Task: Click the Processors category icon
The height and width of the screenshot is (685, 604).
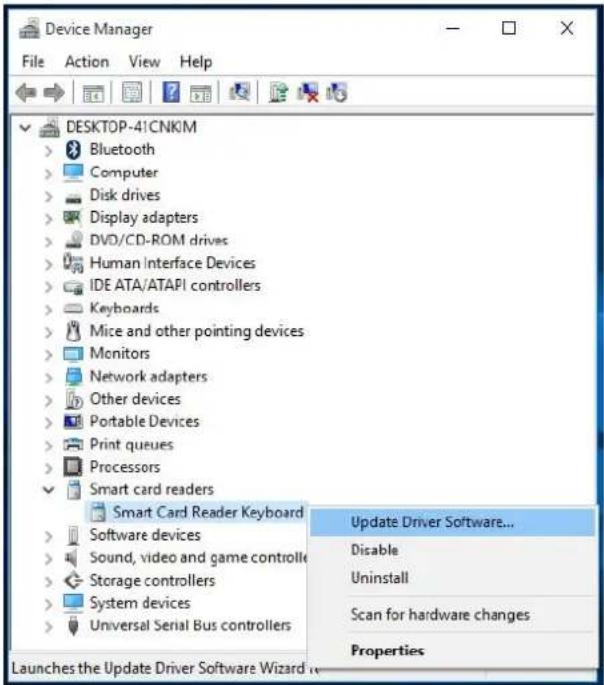Action: 73,467
